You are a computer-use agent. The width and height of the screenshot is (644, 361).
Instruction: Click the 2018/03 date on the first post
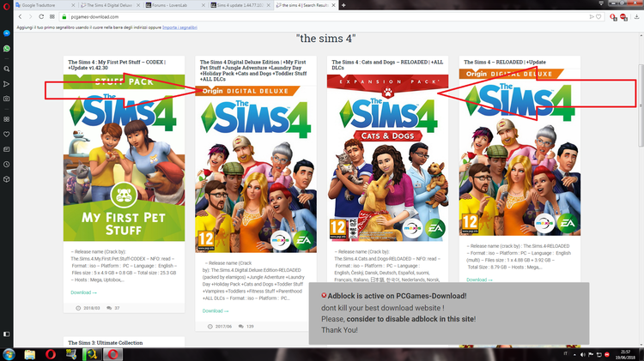tap(88, 308)
